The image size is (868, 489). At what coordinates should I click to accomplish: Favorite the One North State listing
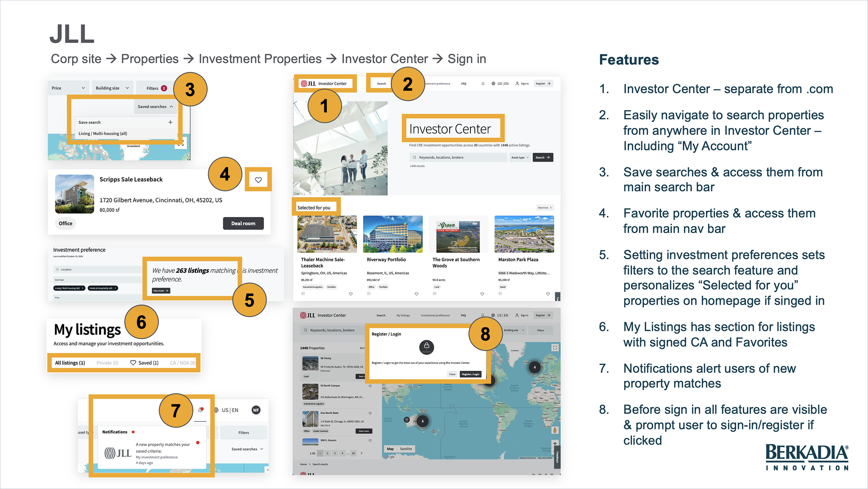pyautogui.click(x=370, y=413)
